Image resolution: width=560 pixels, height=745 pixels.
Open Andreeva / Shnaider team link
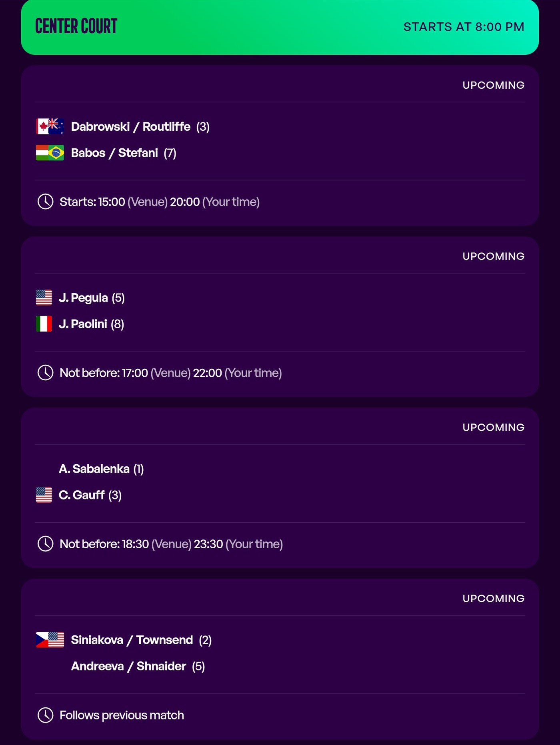128,667
